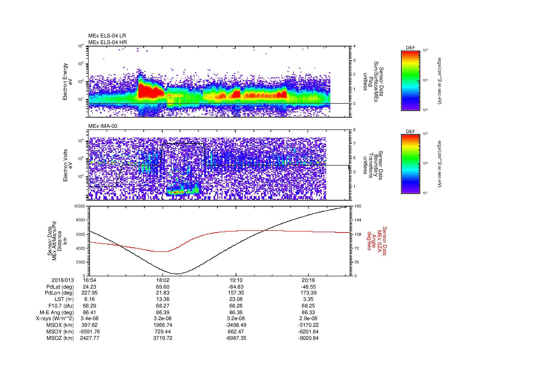Screen dimensions: 555x392
Task: Click the ELS colorbar unit label 'ergs/(cm**2-sr-sec-eV)'
Action: (439, 81)
